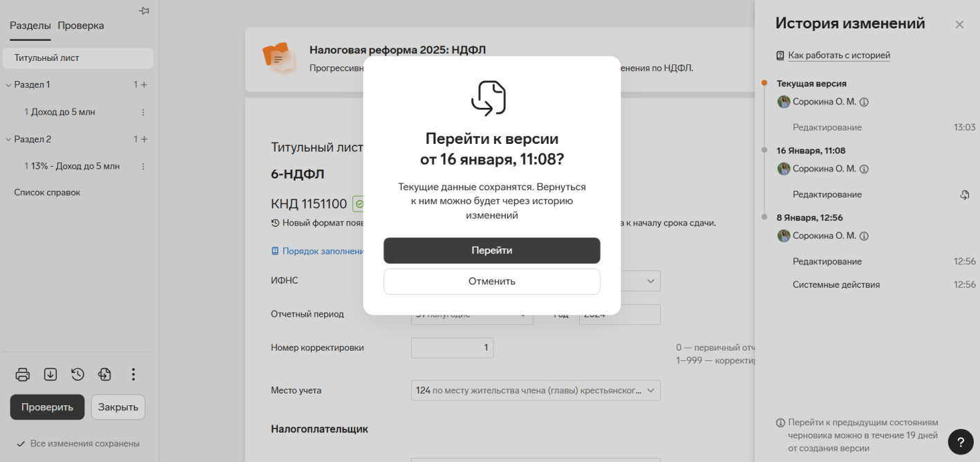Select Список справок in sidebar

48,192
